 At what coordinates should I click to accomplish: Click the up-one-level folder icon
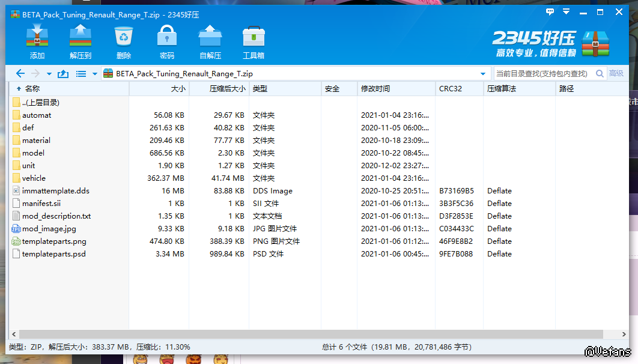[x=63, y=74]
